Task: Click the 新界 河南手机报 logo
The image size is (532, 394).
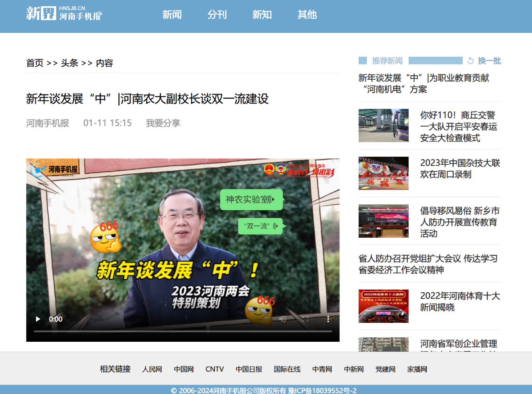Action: [x=64, y=14]
